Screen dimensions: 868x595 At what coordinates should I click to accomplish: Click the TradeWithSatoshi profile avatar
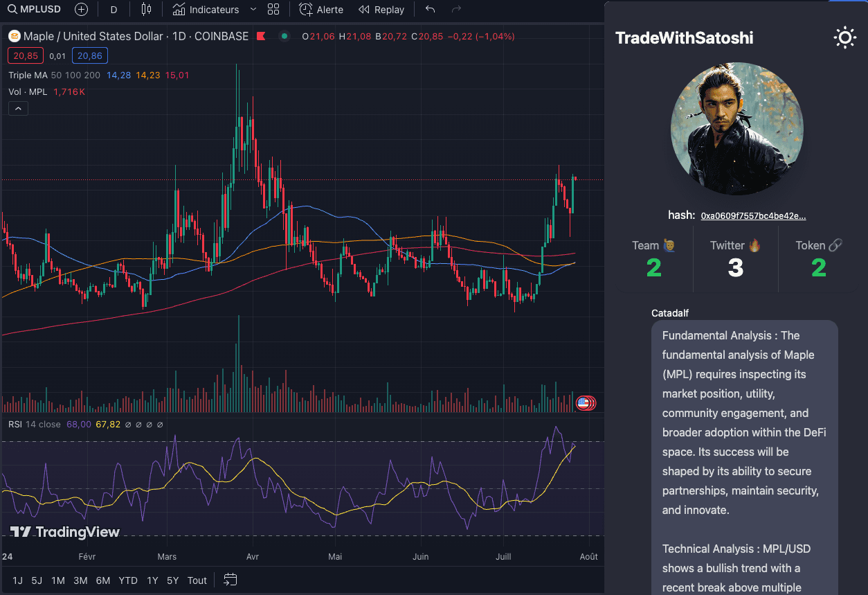click(736, 129)
